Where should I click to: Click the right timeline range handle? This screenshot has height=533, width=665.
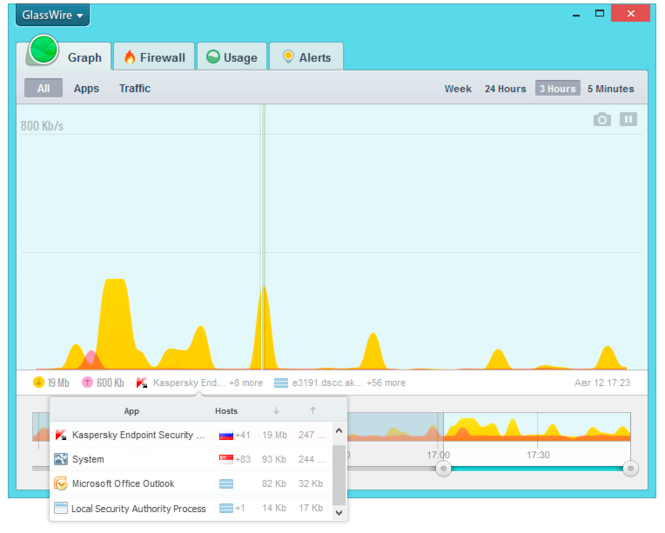coord(631,469)
